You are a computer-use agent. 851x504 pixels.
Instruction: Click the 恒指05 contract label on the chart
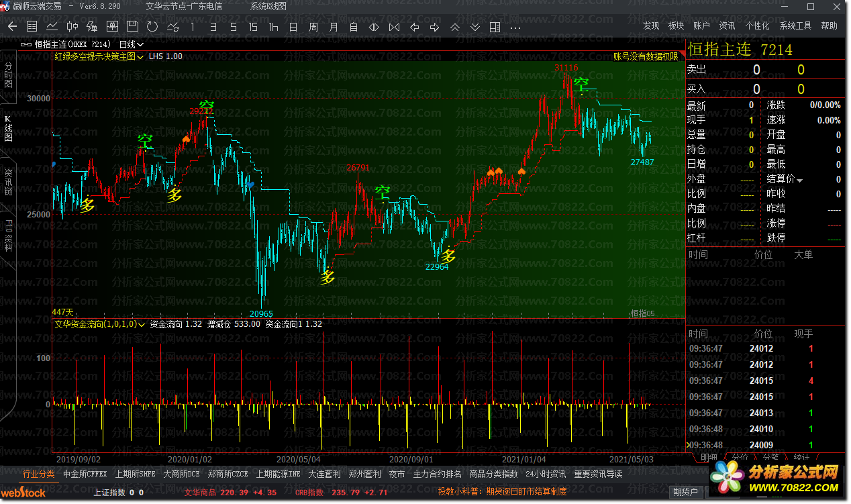point(641,313)
